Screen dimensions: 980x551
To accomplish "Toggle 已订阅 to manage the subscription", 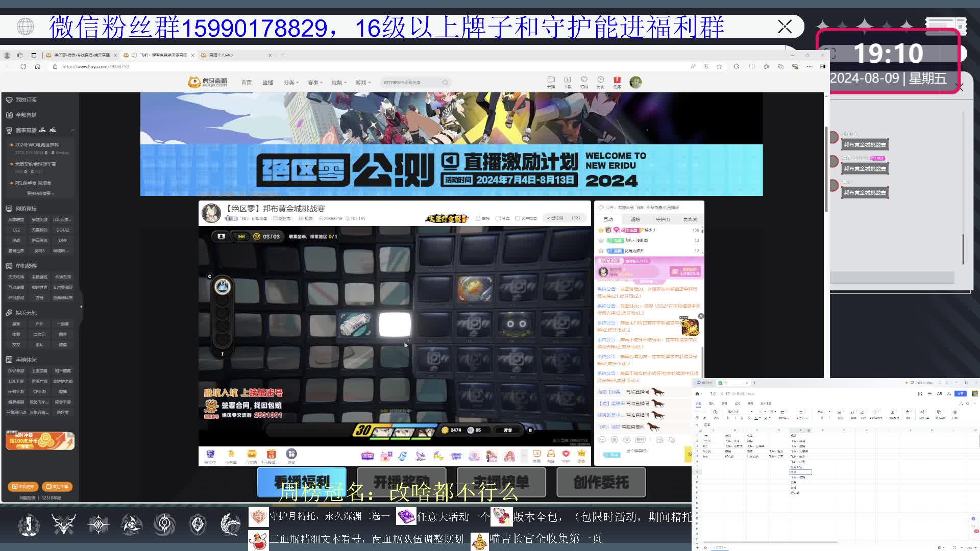I will [x=556, y=217].
